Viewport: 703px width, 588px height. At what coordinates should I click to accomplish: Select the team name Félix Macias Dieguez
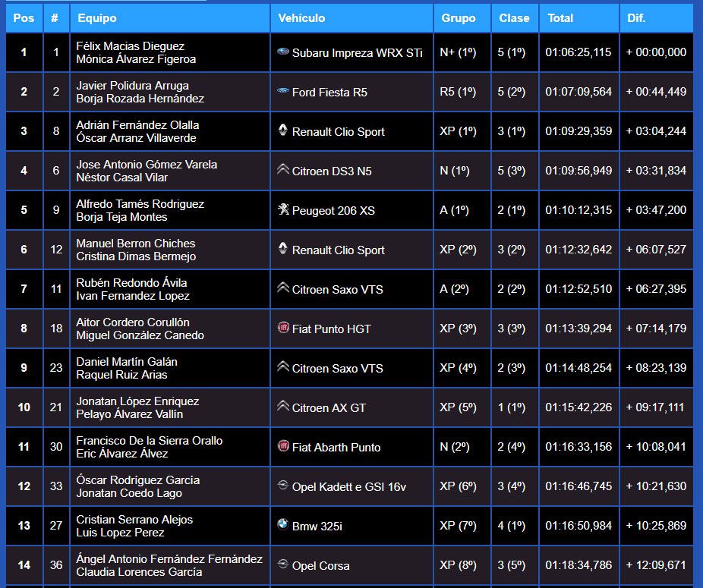pyautogui.click(x=131, y=46)
